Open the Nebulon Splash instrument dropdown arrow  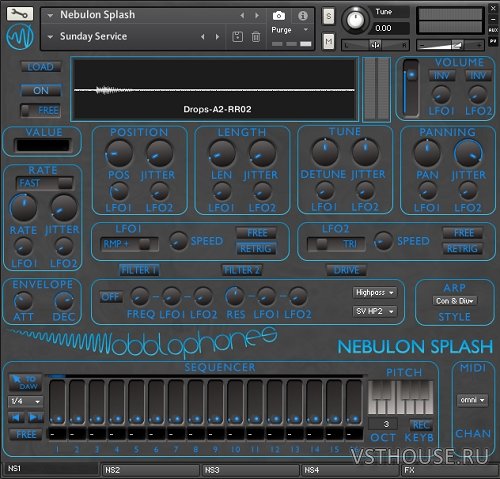pyautogui.click(x=50, y=15)
